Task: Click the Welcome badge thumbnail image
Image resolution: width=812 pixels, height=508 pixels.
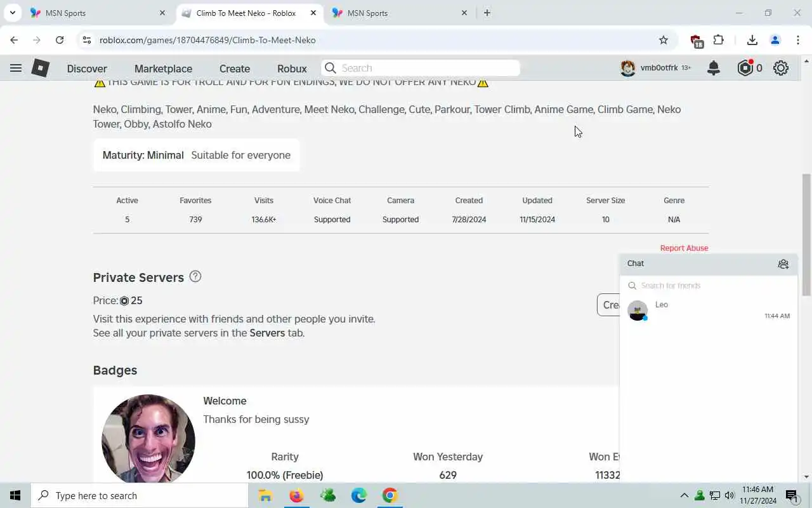Action: (x=148, y=439)
